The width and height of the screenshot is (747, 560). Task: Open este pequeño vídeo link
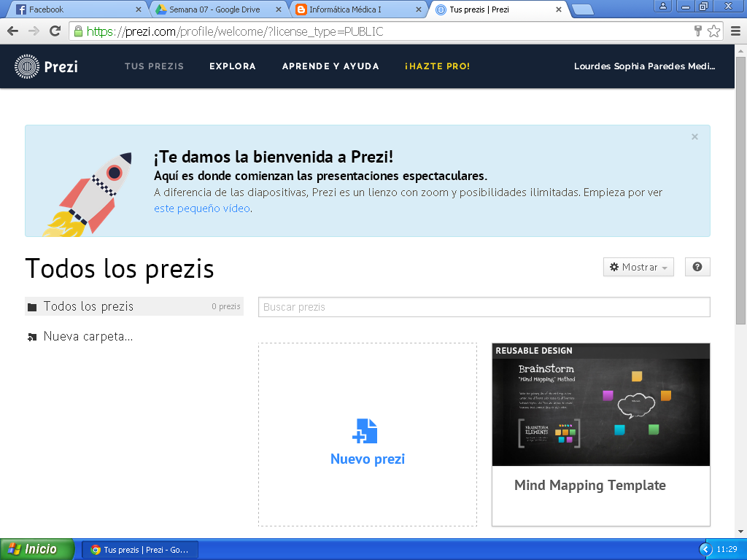click(x=201, y=209)
